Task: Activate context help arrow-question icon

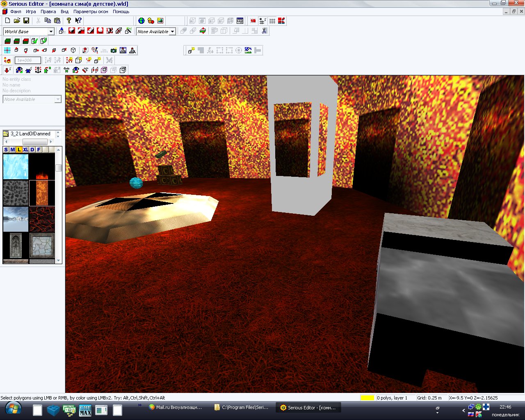Action: click(x=78, y=21)
